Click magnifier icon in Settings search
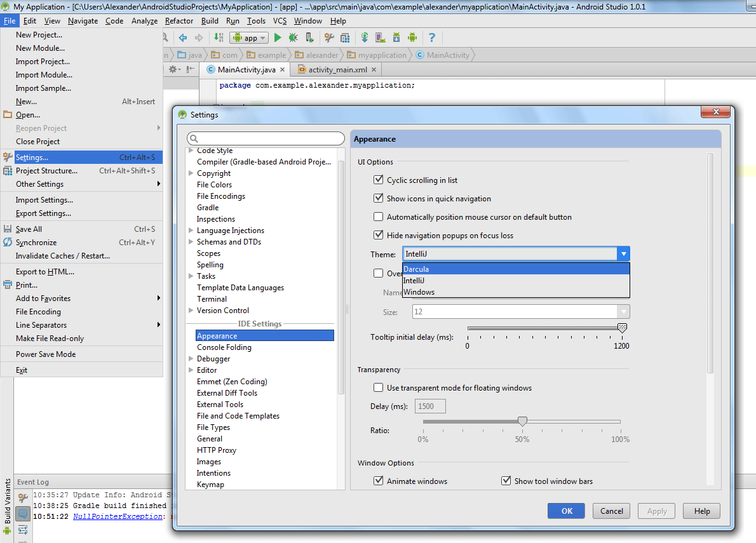 coord(194,138)
